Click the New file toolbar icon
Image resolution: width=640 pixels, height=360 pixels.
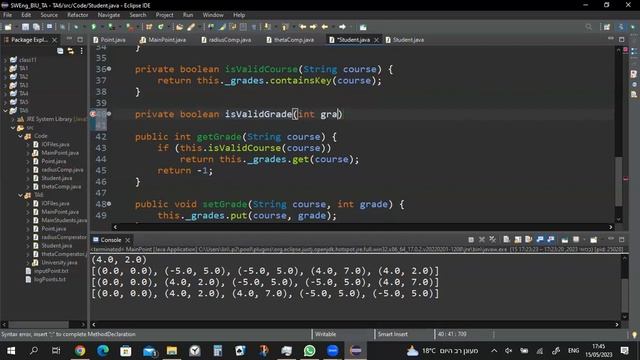tap(8, 27)
